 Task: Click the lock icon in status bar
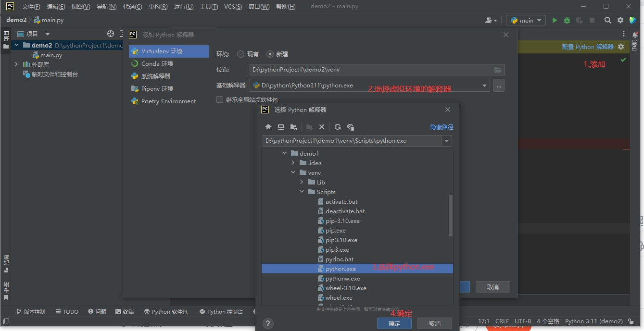[x=630, y=321]
